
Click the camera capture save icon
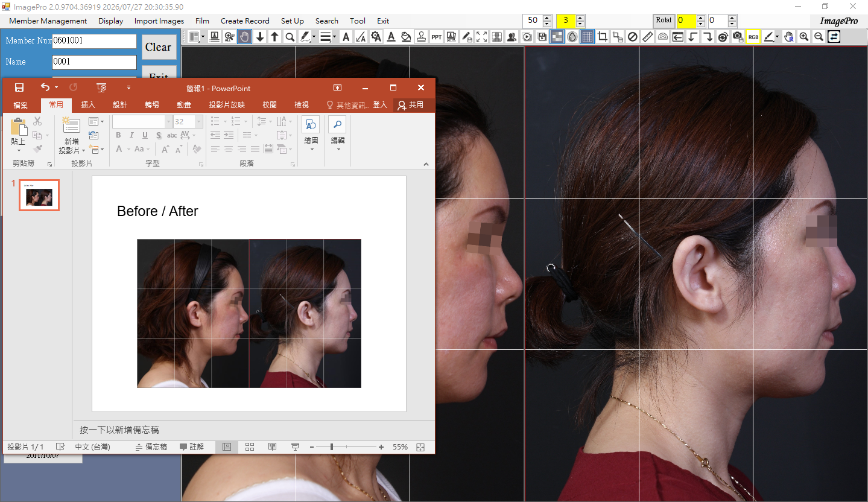738,37
